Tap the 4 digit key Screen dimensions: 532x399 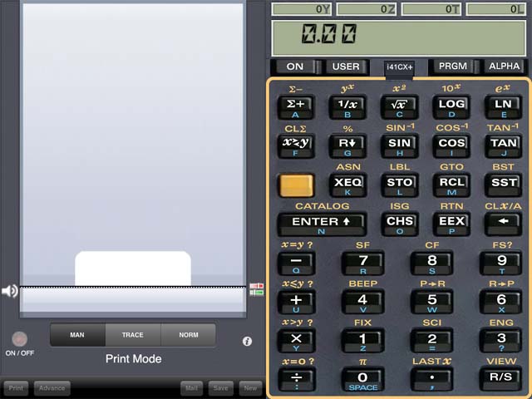pos(363,303)
